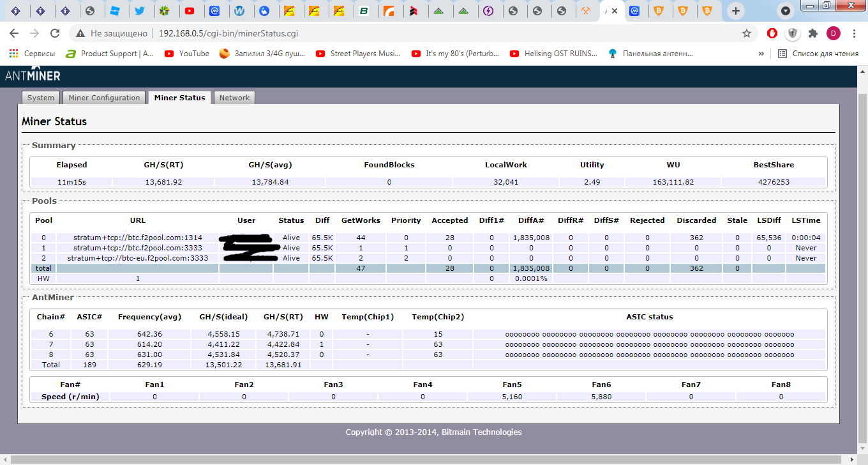
Task: Open the gray shield extension icon
Action: (x=792, y=33)
